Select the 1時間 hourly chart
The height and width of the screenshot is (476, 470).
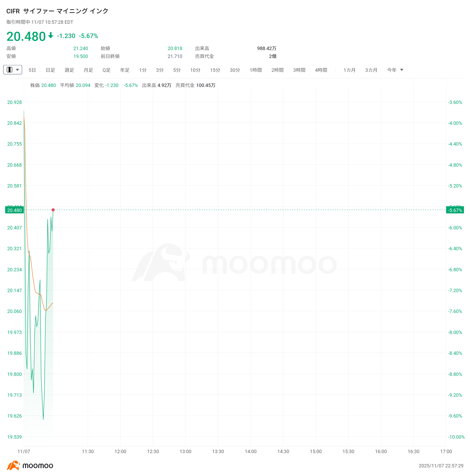[256, 70]
